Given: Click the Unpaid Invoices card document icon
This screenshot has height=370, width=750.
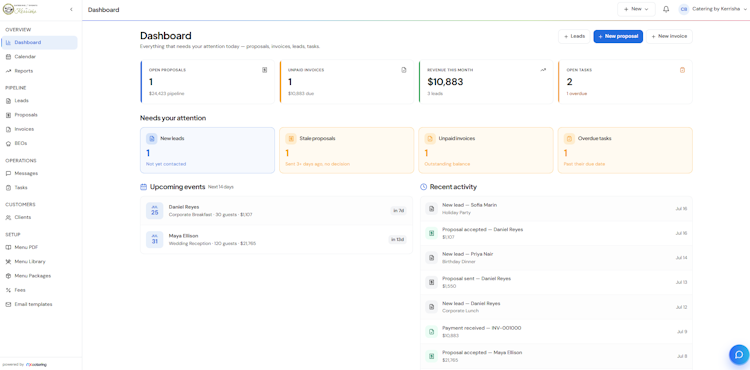Looking at the screenshot, I should pos(404,70).
